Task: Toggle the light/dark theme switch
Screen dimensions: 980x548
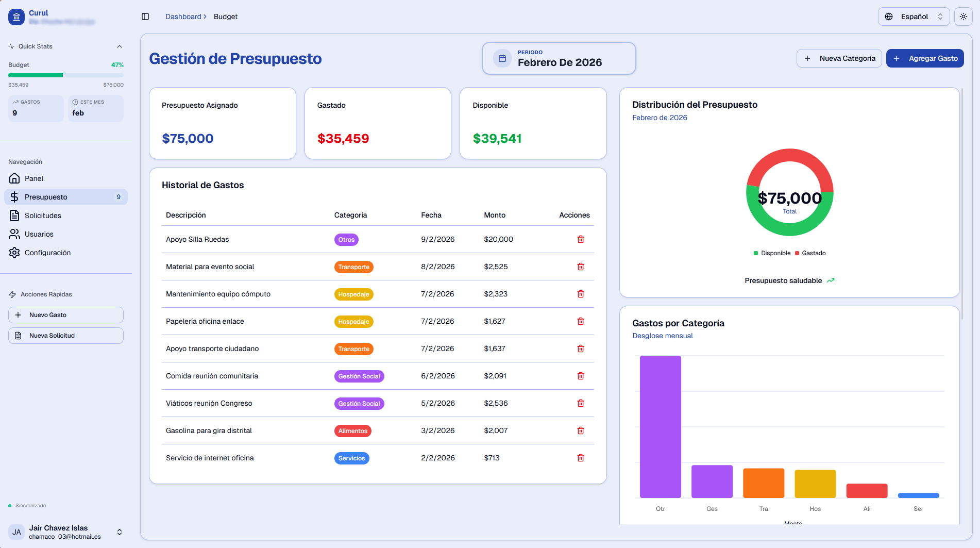Action: [x=963, y=16]
